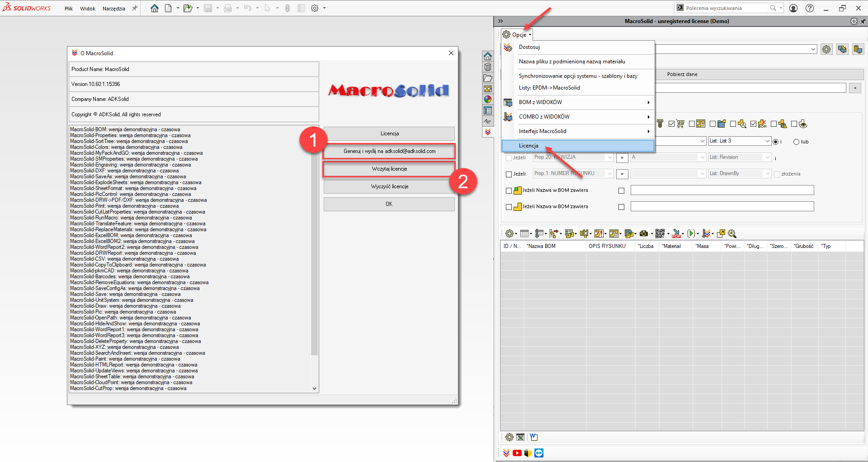
Task: Open the TeamViewer icon at panel bottom
Action: point(539,453)
